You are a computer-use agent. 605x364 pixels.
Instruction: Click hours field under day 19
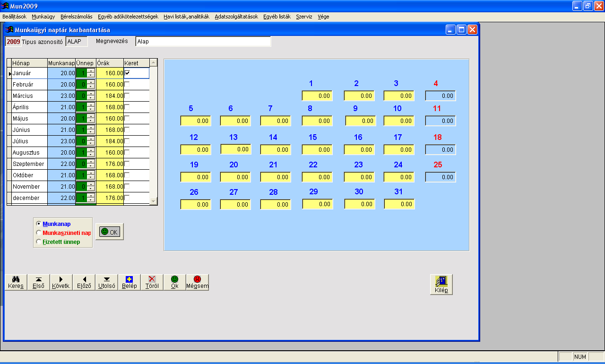click(x=196, y=177)
